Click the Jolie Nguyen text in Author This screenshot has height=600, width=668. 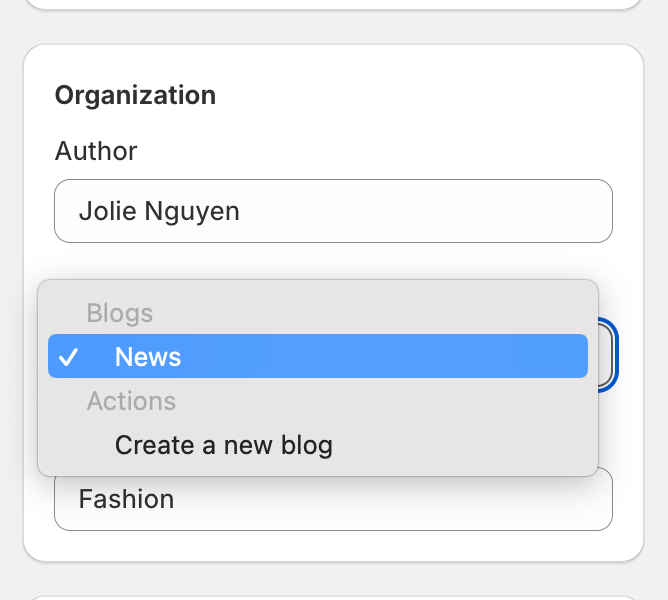click(159, 211)
